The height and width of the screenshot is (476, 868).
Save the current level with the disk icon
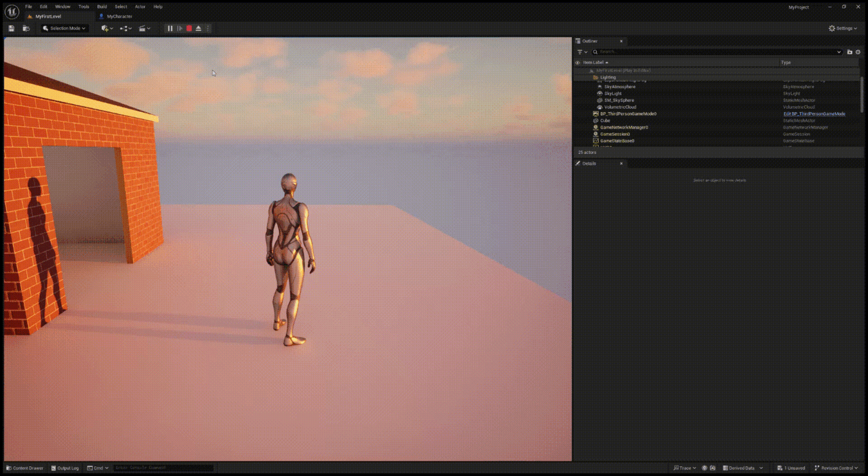pos(11,28)
